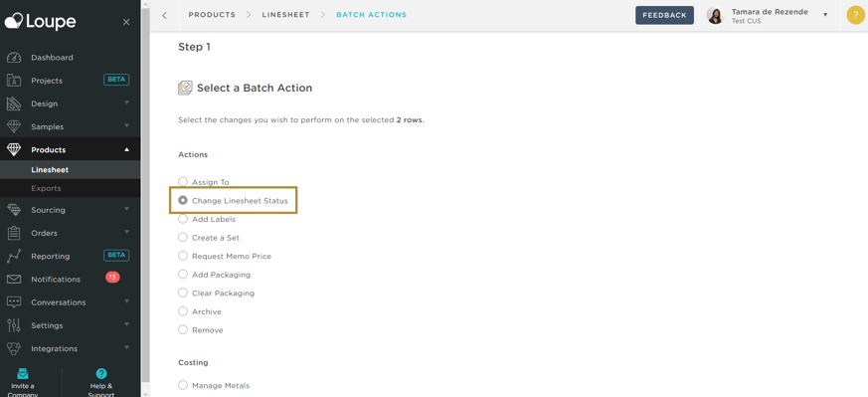
Task: Open Exports under Products
Action: 46,188
